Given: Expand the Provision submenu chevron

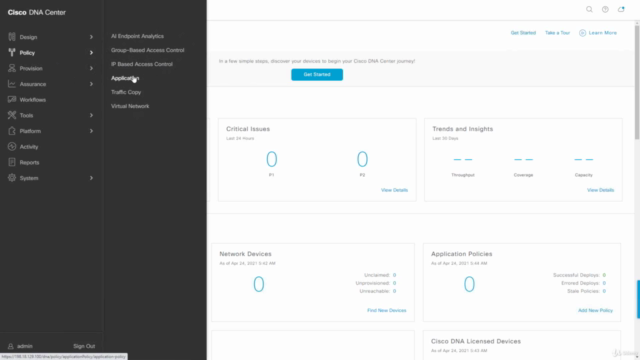Looking at the screenshot, I should (91, 68).
